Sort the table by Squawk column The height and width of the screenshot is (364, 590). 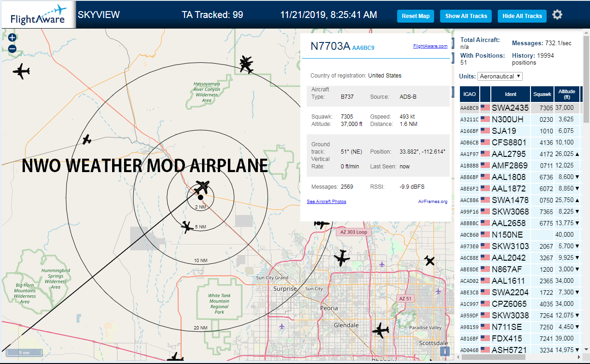click(x=542, y=94)
